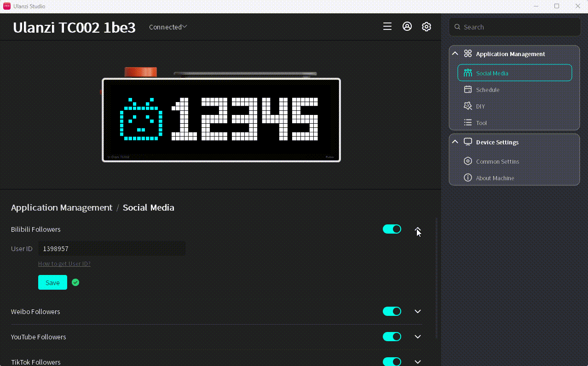Open the DIY menu item
This screenshot has width=588, height=366.
(515, 106)
